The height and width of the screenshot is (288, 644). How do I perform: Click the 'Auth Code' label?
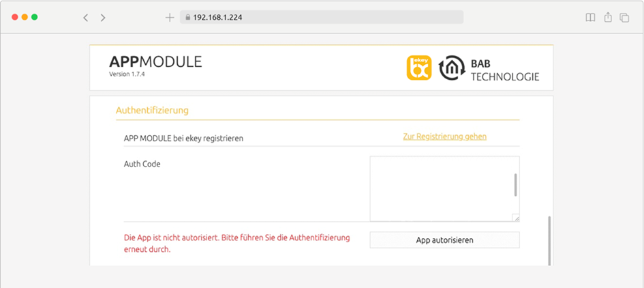(142, 164)
